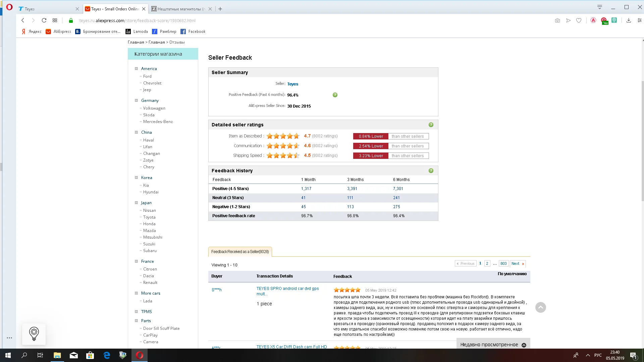Take a page snapshot with camera icon

tap(557, 20)
